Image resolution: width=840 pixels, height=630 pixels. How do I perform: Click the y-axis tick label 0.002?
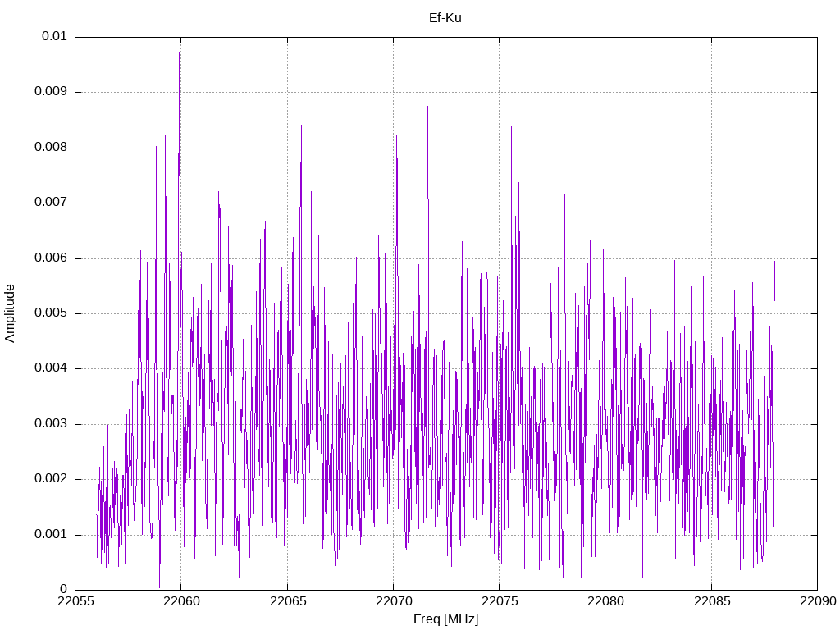click(x=51, y=478)
